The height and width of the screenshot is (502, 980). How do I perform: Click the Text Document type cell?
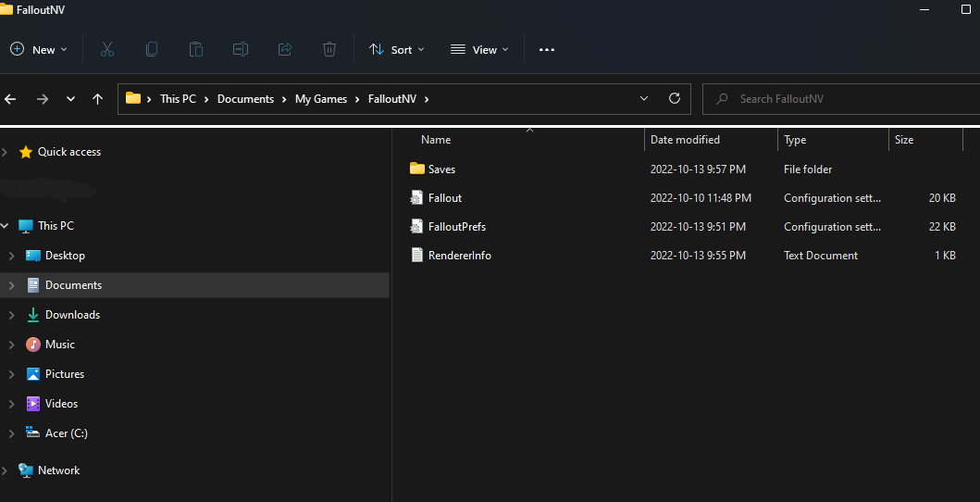pyautogui.click(x=821, y=255)
